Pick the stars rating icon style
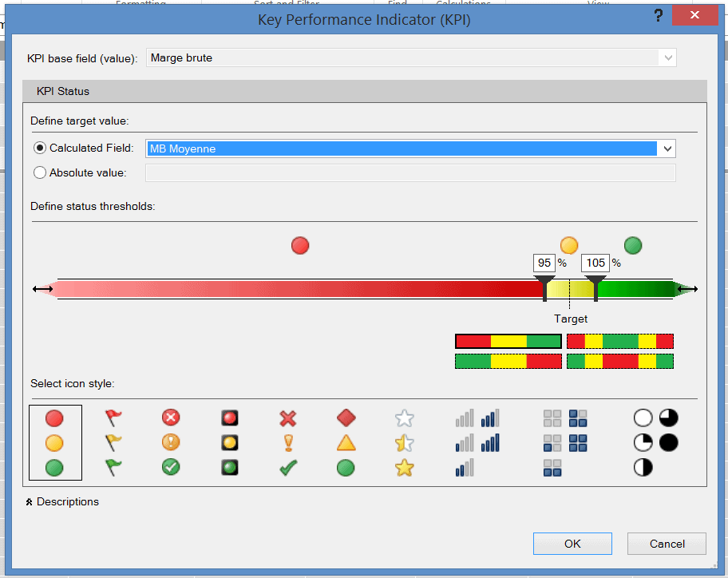The image size is (728, 578). 405,442
